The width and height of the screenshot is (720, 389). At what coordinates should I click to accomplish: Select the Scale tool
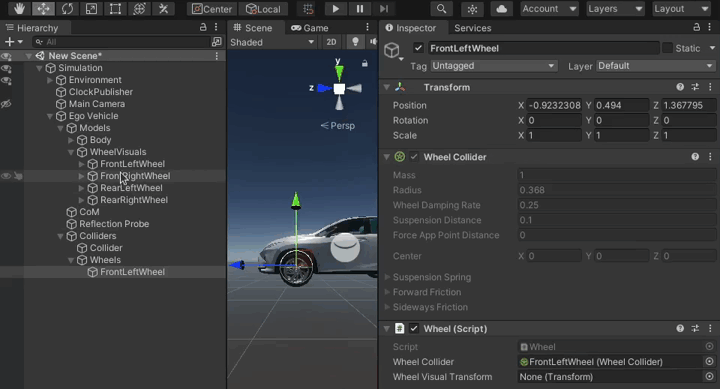tap(91, 9)
